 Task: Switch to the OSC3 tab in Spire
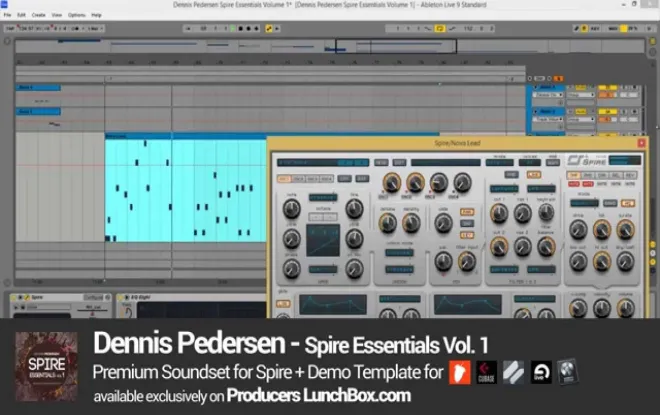[312, 179]
